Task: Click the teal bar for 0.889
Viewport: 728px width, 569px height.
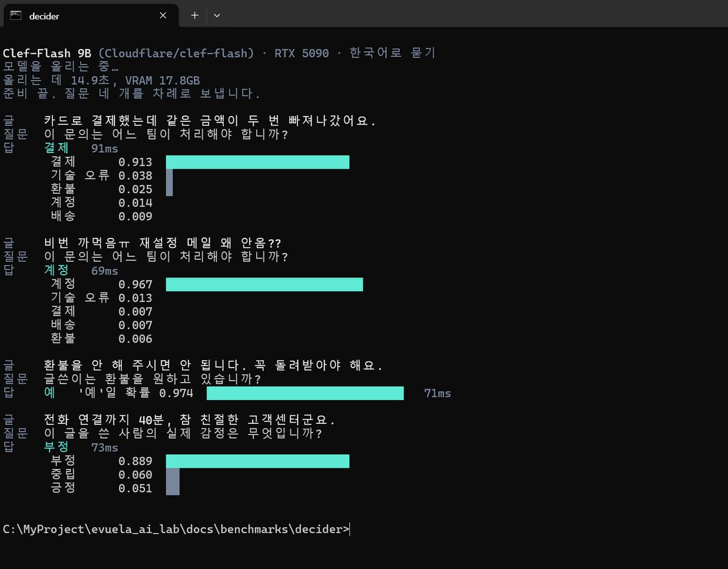Action: (257, 461)
